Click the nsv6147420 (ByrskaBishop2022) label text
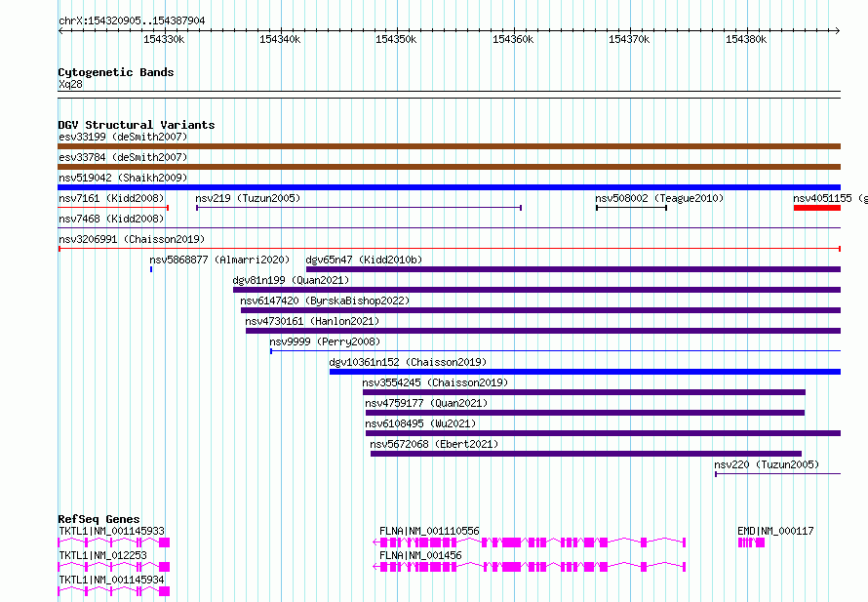868x602 pixels. [x=325, y=301]
